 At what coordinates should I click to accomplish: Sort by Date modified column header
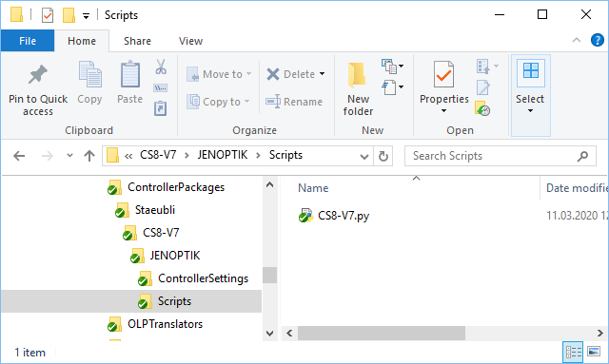(577, 188)
